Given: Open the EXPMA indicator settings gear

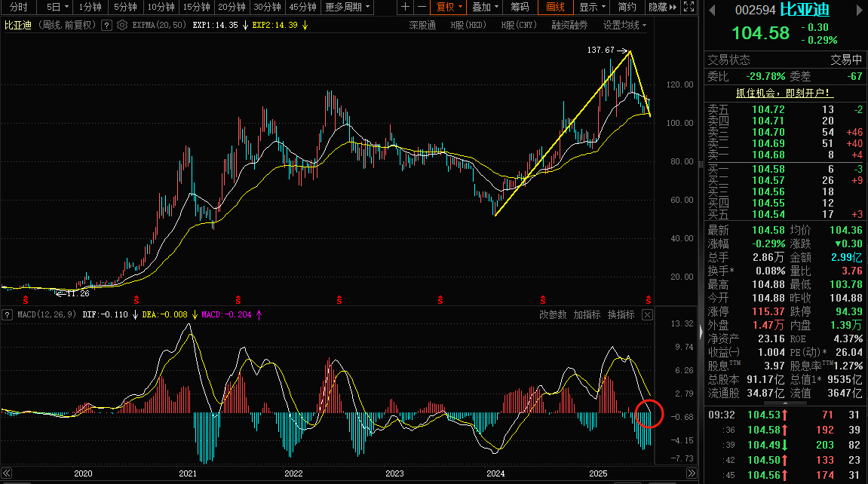Looking at the screenshot, I should tap(122, 26).
